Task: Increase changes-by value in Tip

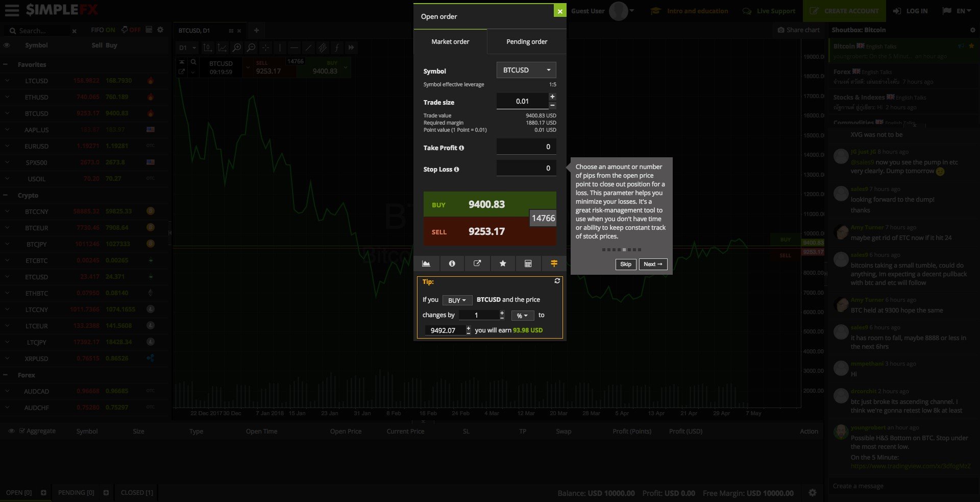Action: point(502,313)
